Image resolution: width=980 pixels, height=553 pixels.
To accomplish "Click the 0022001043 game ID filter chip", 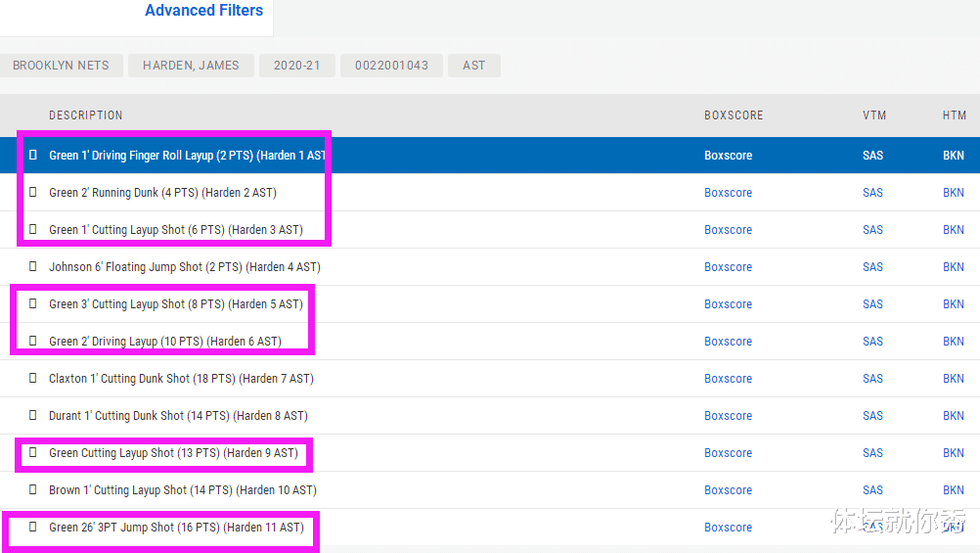I will click(x=391, y=66).
